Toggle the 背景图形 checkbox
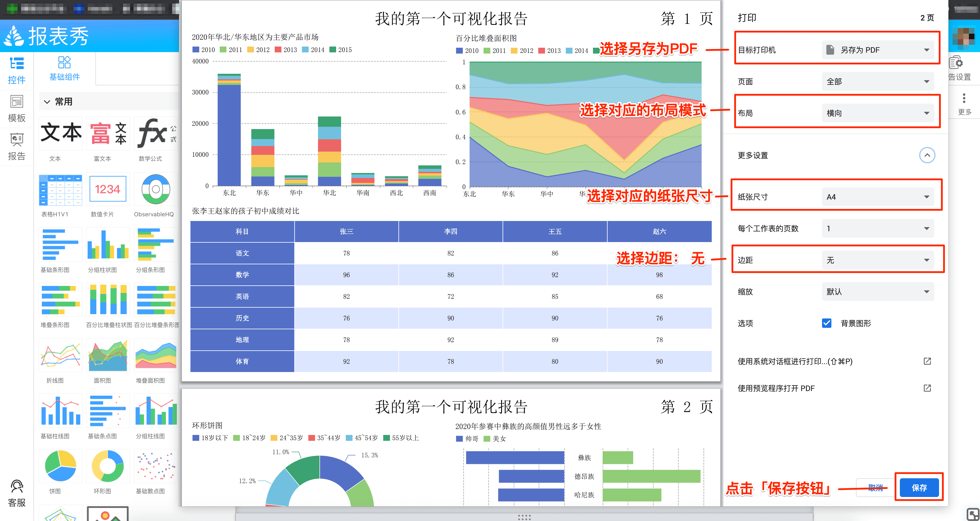 click(826, 323)
